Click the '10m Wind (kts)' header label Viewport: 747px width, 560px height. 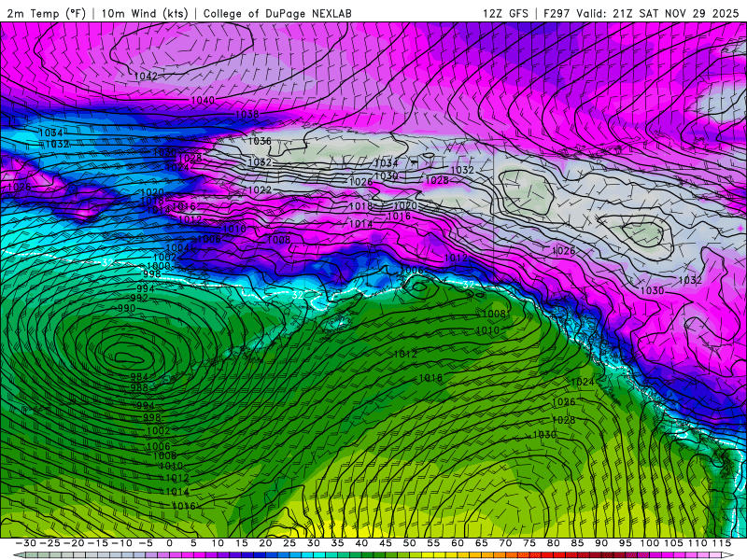[145, 13]
